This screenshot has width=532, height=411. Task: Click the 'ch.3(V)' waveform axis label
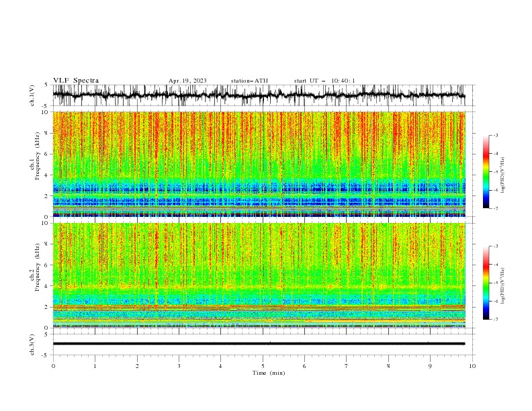[x=32, y=345]
